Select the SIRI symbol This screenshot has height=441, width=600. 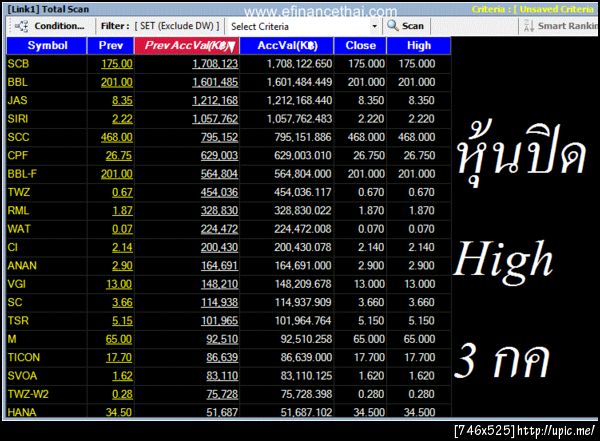tap(18, 119)
